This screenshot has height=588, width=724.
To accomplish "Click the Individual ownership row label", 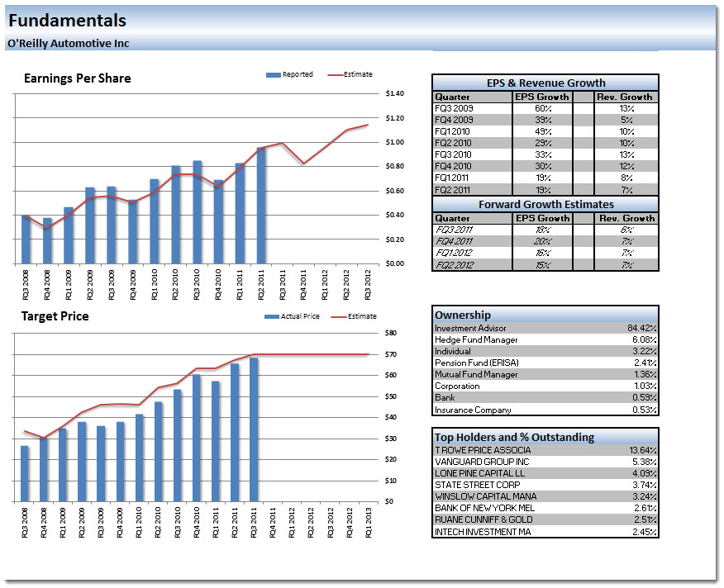I will click(x=453, y=351).
